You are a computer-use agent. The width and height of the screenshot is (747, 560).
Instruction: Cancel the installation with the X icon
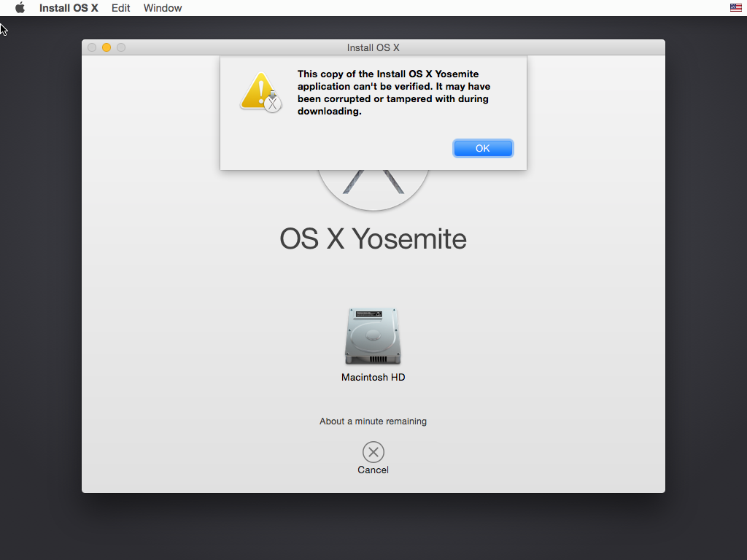click(373, 452)
